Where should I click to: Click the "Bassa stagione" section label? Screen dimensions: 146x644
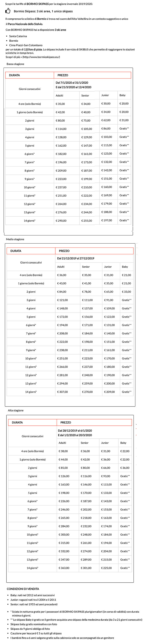click(x=15, y=64)
